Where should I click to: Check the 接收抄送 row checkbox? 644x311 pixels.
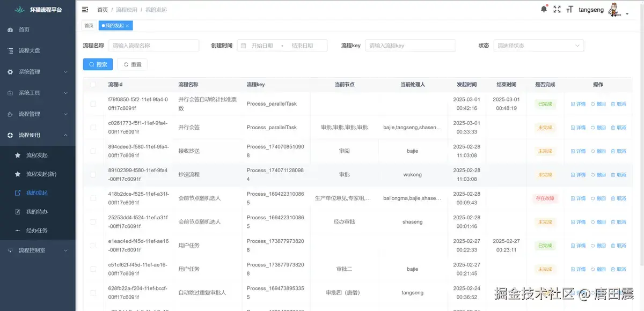(93, 151)
